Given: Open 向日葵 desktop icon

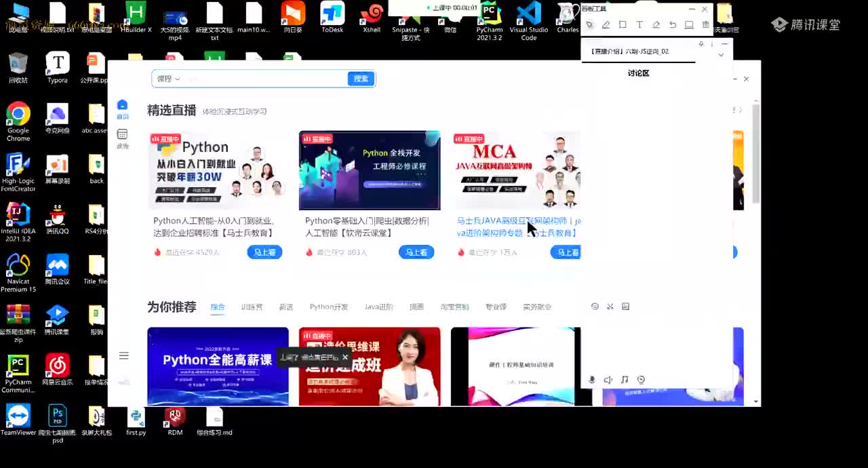Looking at the screenshot, I should click(x=293, y=18).
